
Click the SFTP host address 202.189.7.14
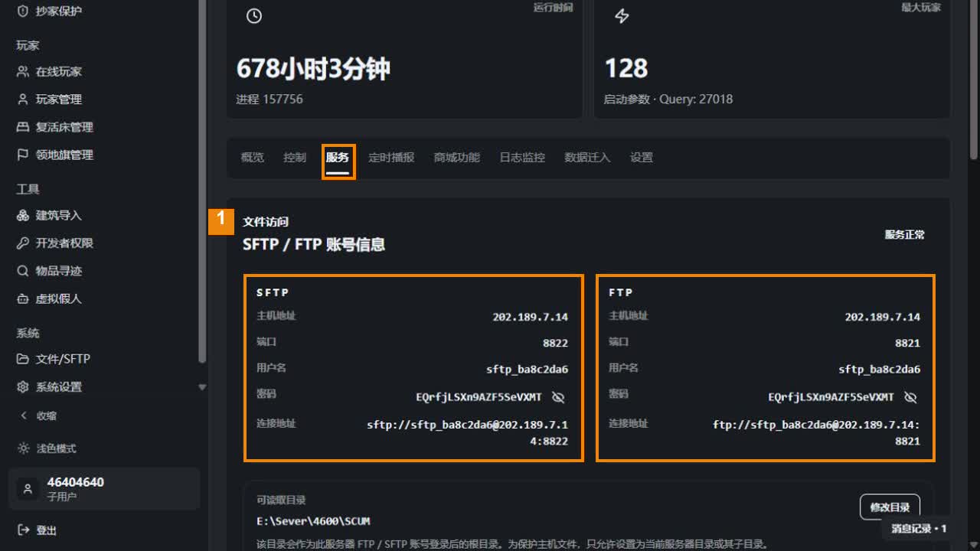(531, 317)
